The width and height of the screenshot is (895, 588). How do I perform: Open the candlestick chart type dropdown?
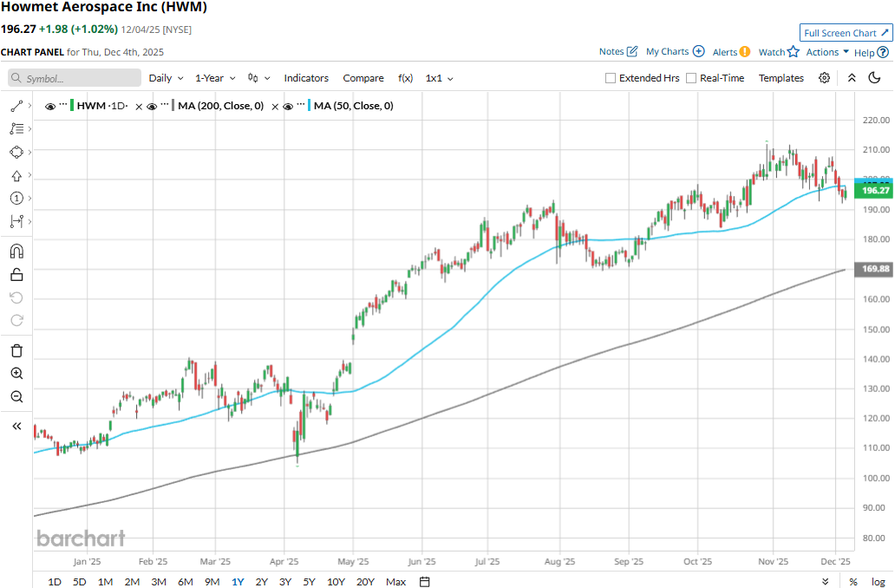(x=258, y=78)
